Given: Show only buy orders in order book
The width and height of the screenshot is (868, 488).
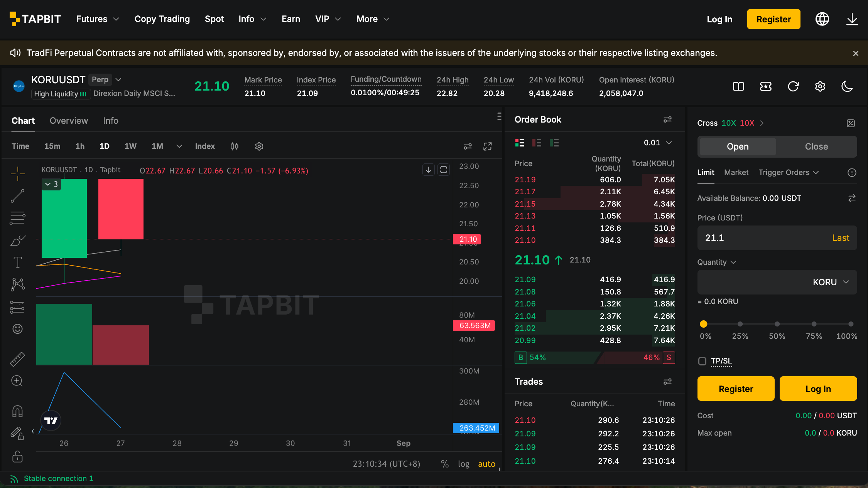Looking at the screenshot, I should click(x=554, y=143).
